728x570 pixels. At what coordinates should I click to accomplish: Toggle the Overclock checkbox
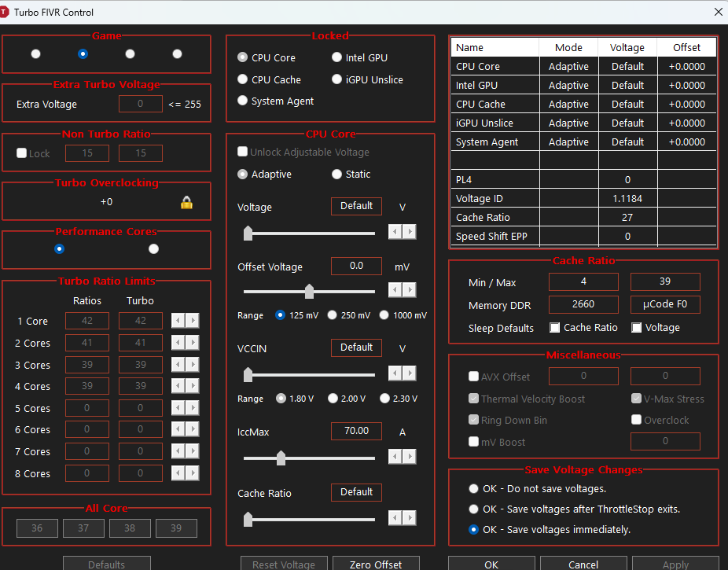[x=637, y=420]
